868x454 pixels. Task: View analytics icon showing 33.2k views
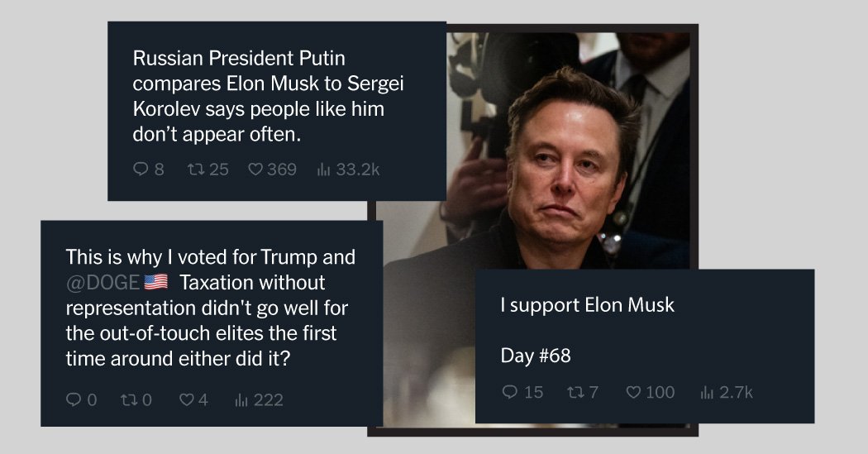[323, 170]
